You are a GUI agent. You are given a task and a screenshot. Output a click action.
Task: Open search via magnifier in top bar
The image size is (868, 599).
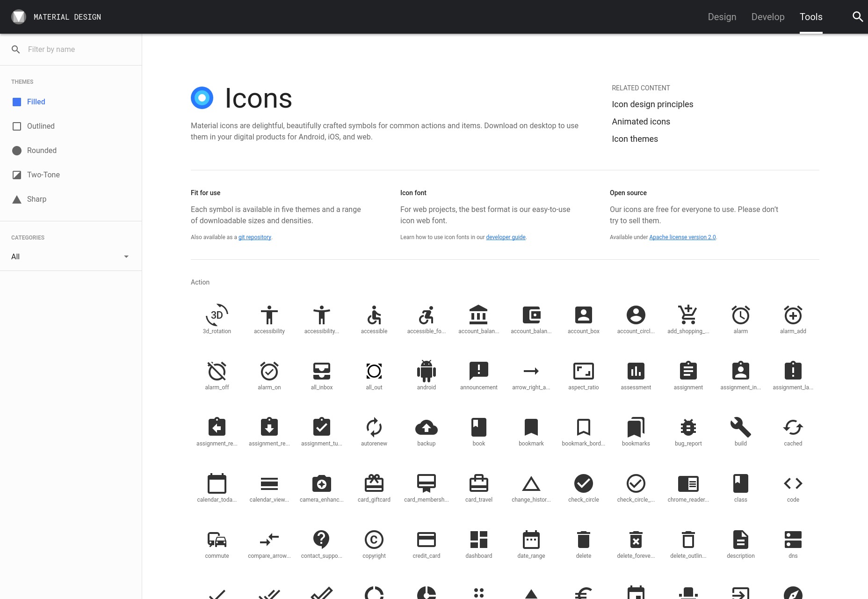click(x=858, y=17)
